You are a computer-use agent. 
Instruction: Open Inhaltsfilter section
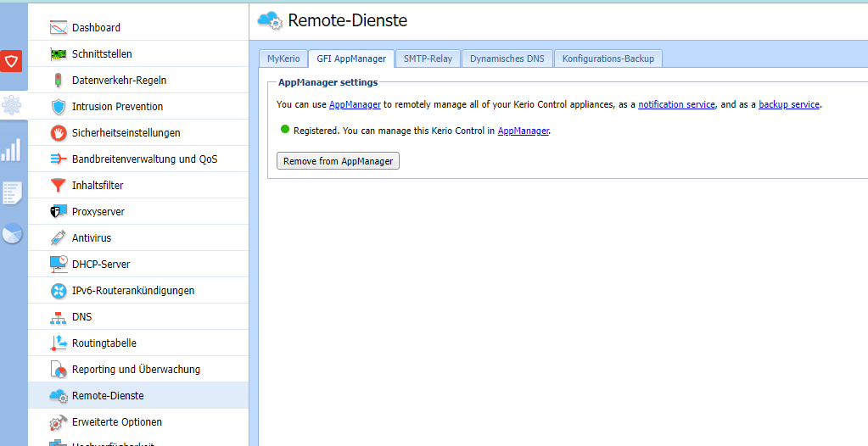click(x=138, y=186)
